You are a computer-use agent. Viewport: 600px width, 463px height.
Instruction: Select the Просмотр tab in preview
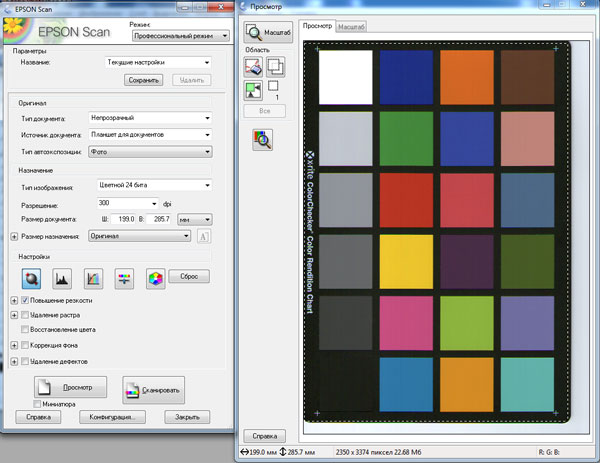(x=317, y=26)
